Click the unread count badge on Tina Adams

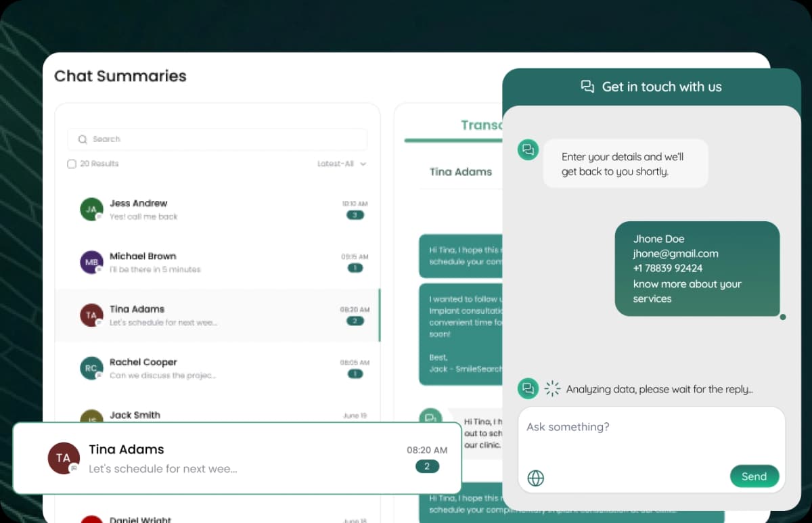(355, 321)
